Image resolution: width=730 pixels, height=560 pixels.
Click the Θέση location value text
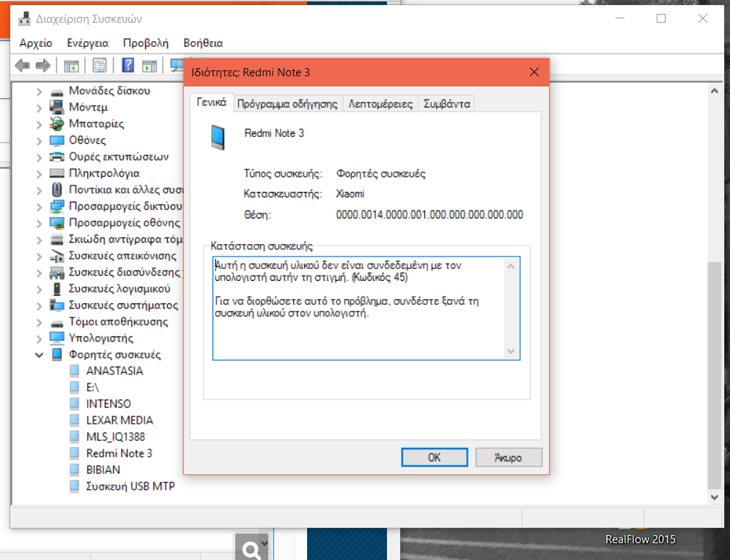429,215
